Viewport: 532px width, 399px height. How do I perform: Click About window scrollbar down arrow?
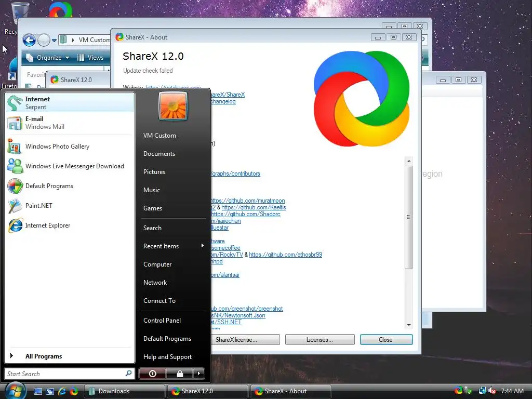(x=409, y=325)
